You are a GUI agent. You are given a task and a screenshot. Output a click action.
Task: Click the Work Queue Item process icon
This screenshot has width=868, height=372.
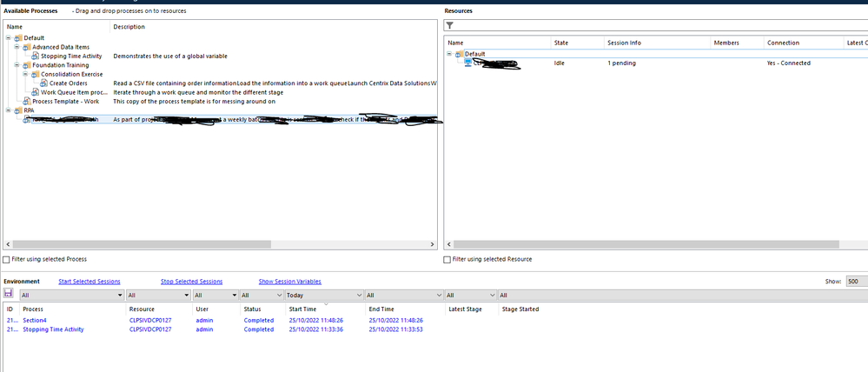(36, 92)
